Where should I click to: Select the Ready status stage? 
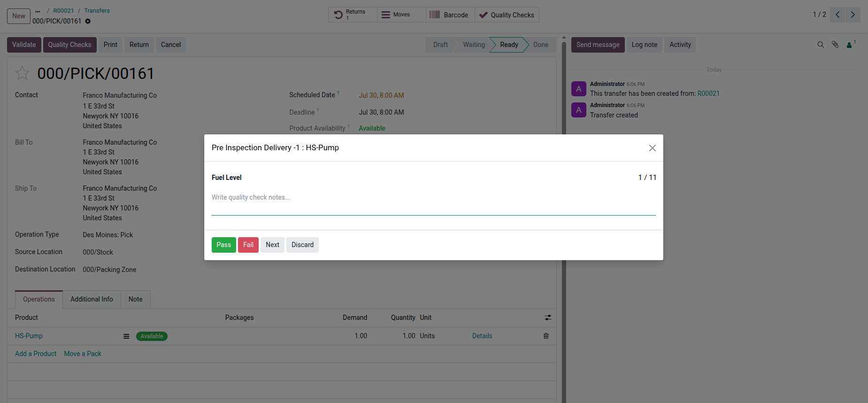509,45
